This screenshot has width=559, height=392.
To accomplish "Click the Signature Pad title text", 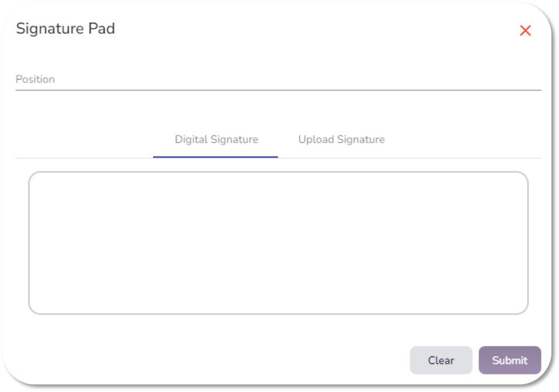I will (x=65, y=29).
